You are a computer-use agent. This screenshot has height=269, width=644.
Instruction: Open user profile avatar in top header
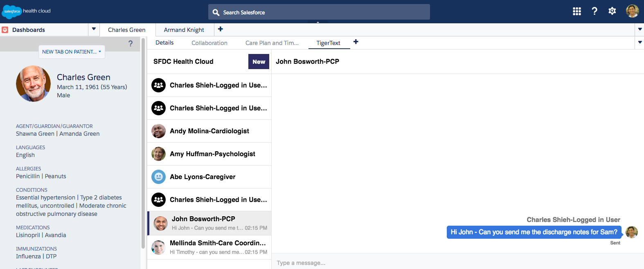tap(632, 11)
